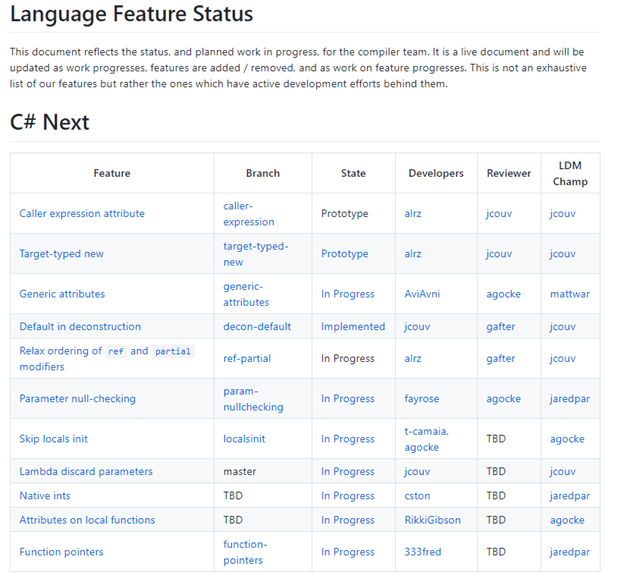The width and height of the screenshot is (624, 585).
Task: Open the Native ints feature link
Action: (45, 495)
